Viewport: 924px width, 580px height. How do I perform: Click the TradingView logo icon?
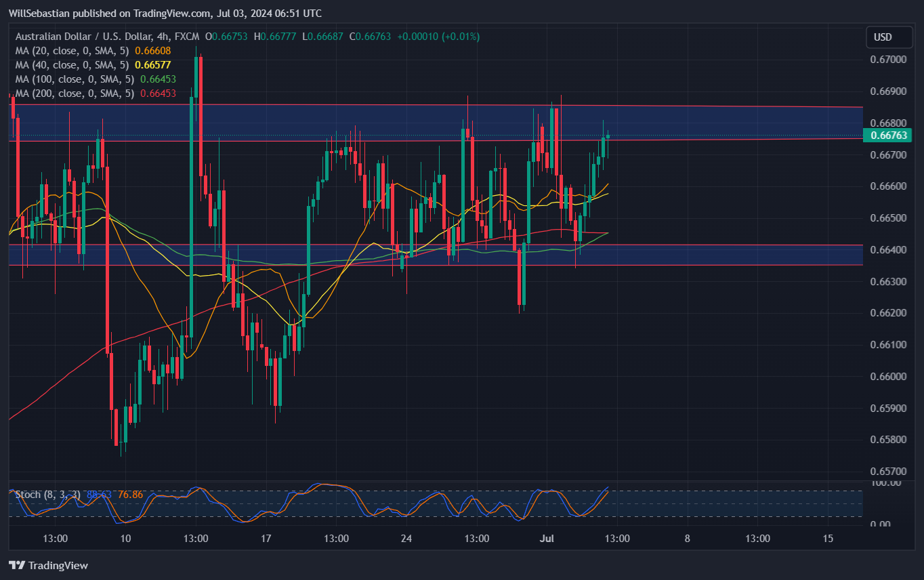tap(17, 565)
